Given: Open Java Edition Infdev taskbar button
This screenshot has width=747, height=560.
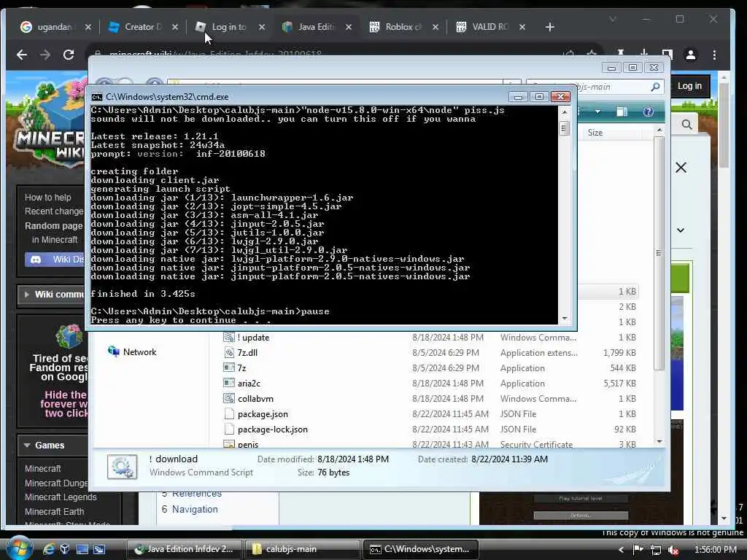Looking at the screenshot, I should coord(185,549).
